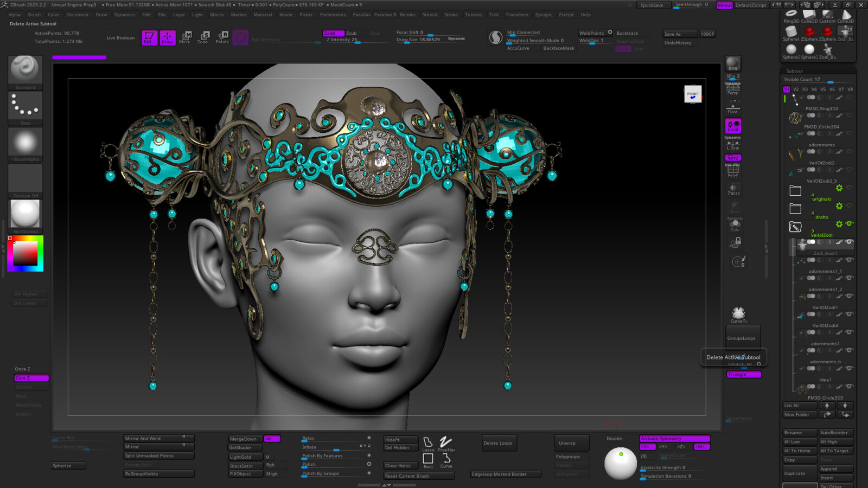This screenshot has width=868, height=488.
Task: Toggle Persp perspective view icon
Action: pyautogui.click(x=733, y=89)
